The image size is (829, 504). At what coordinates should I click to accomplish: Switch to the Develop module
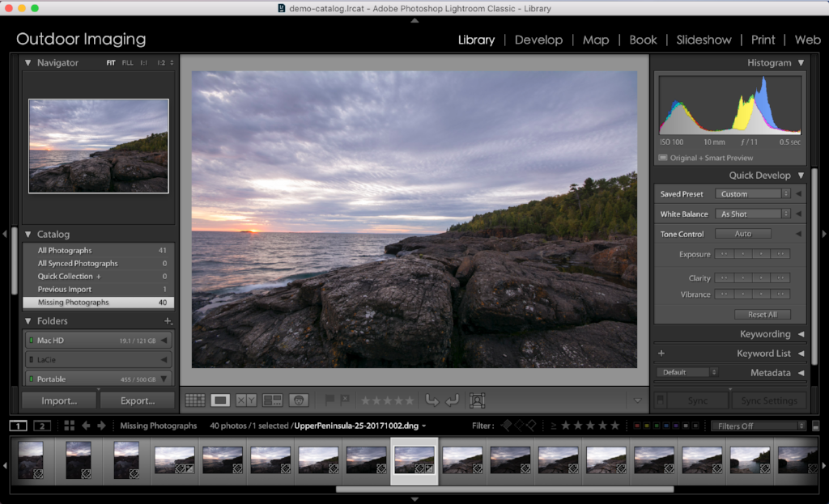coord(538,40)
